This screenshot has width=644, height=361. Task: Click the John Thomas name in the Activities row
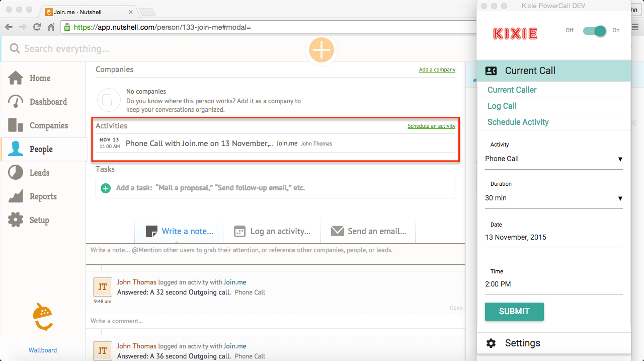pyautogui.click(x=316, y=144)
